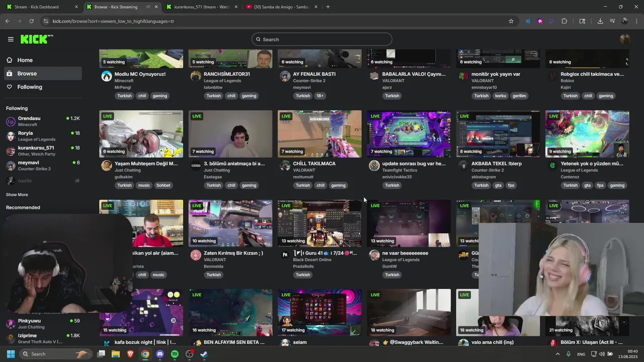
Task: Open meymavi followed channel
Action: click(42, 165)
